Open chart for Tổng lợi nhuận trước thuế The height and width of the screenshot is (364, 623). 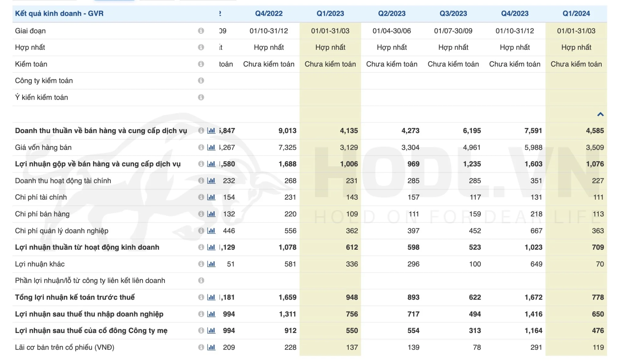tap(211, 297)
